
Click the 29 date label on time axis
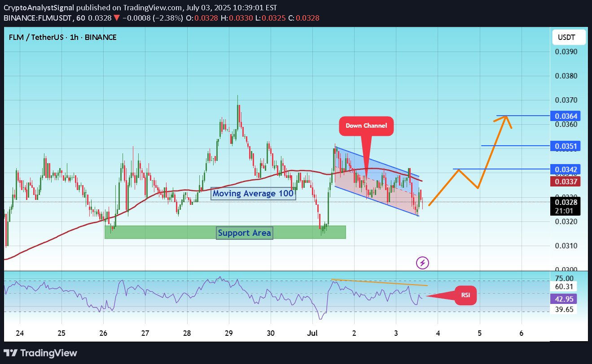(229, 334)
